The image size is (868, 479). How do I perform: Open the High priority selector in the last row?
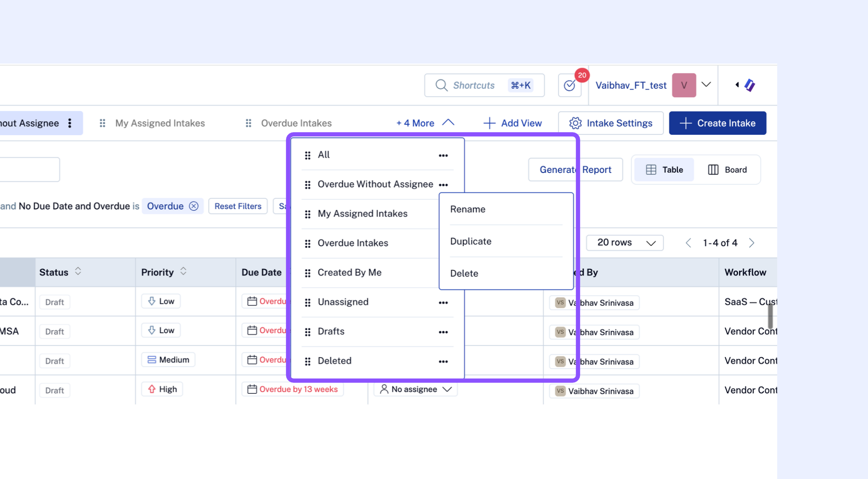click(162, 389)
